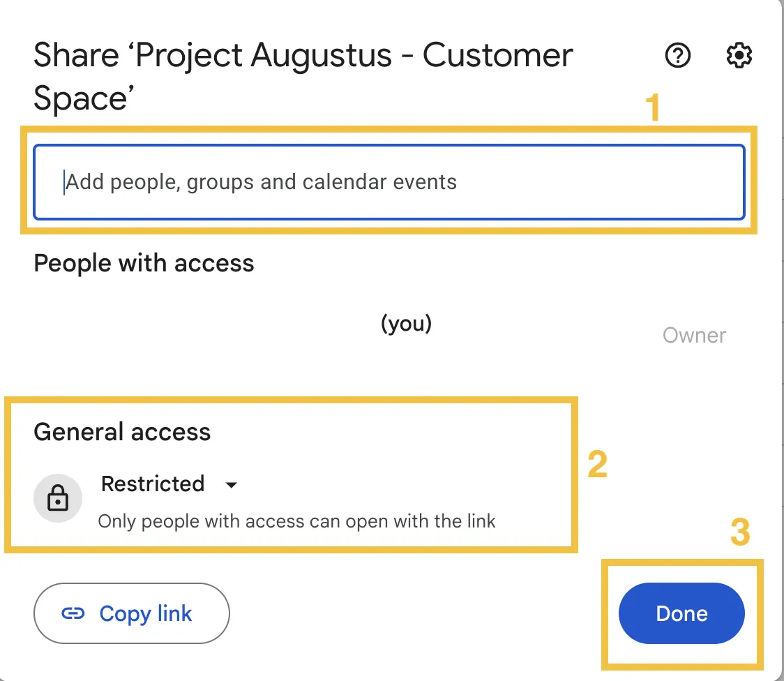Click 'Only people with access can open' description

pos(296,521)
